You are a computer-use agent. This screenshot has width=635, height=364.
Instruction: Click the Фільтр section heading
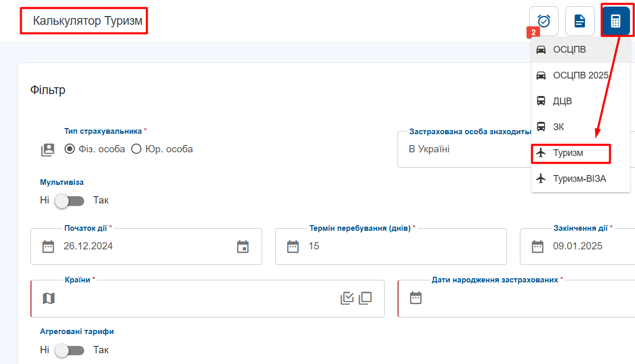click(48, 90)
